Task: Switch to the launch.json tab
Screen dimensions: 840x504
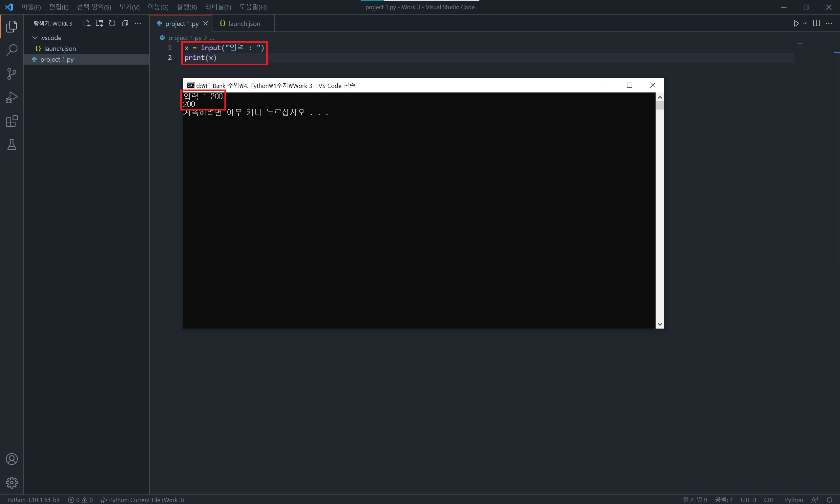Action: click(x=244, y=23)
